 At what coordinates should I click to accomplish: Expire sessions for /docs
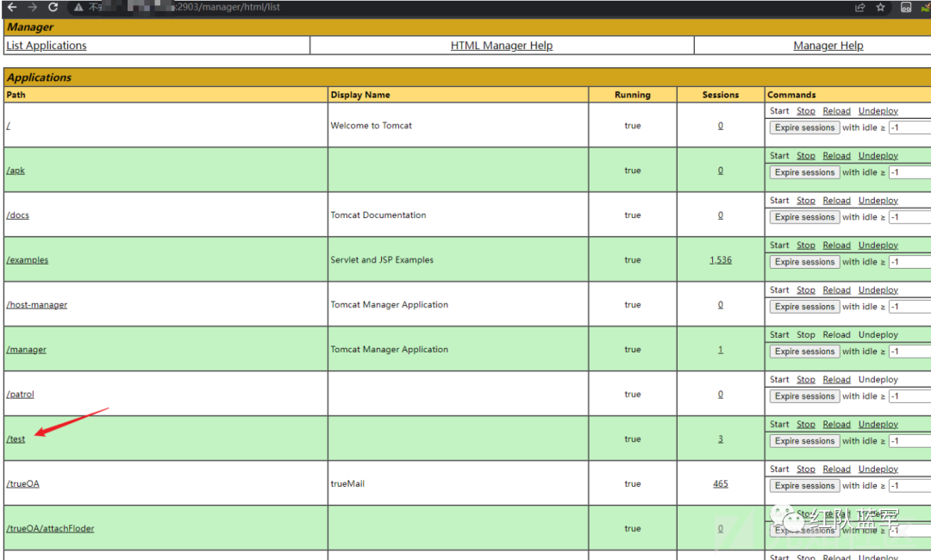804,217
